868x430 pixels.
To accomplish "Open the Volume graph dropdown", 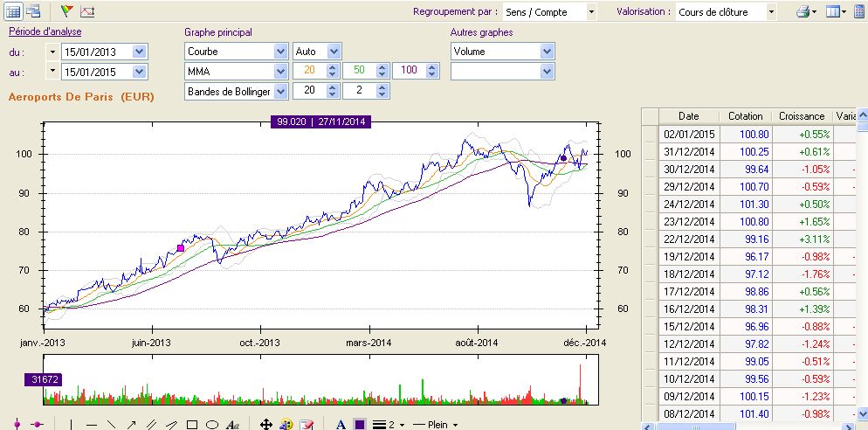I will pyautogui.click(x=547, y=52).
